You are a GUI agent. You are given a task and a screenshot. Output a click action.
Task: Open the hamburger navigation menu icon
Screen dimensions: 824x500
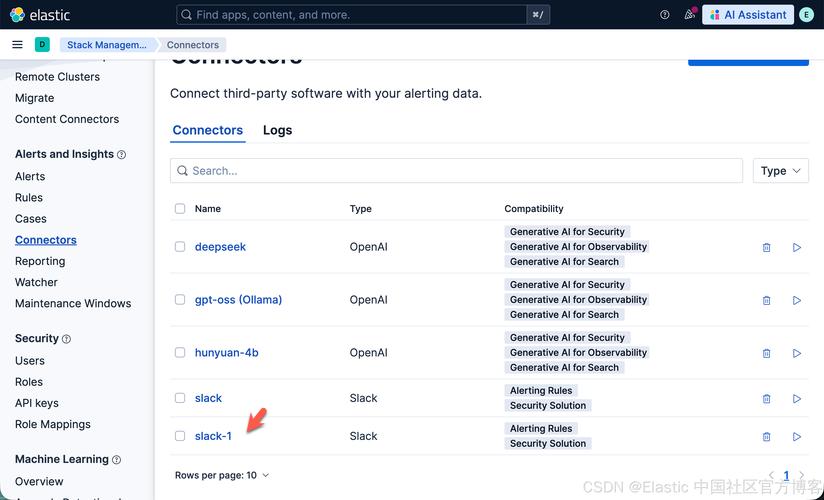pyautogui.click(x=17, y=45)
